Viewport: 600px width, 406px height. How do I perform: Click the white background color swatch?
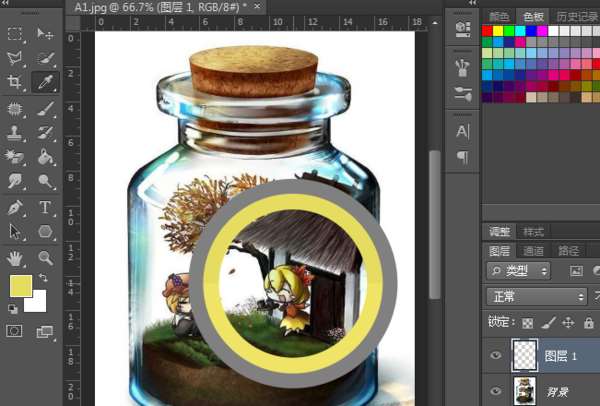pyautogui.click(x=38, y=304)
